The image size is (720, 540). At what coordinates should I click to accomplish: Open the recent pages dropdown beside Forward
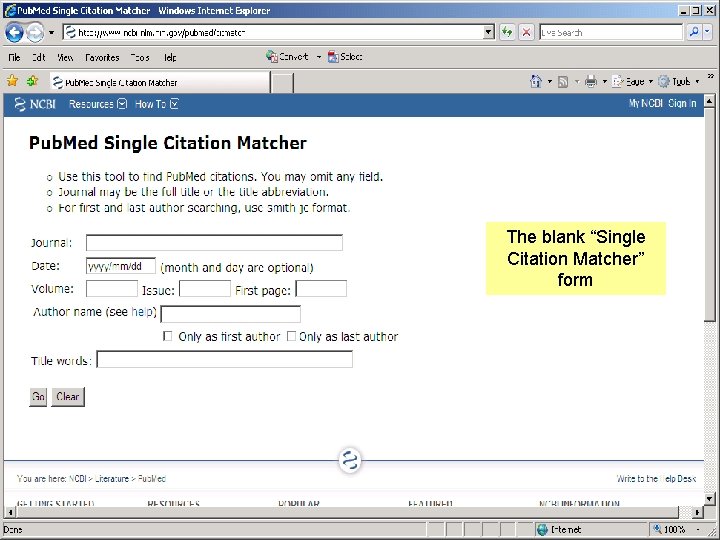51,33
